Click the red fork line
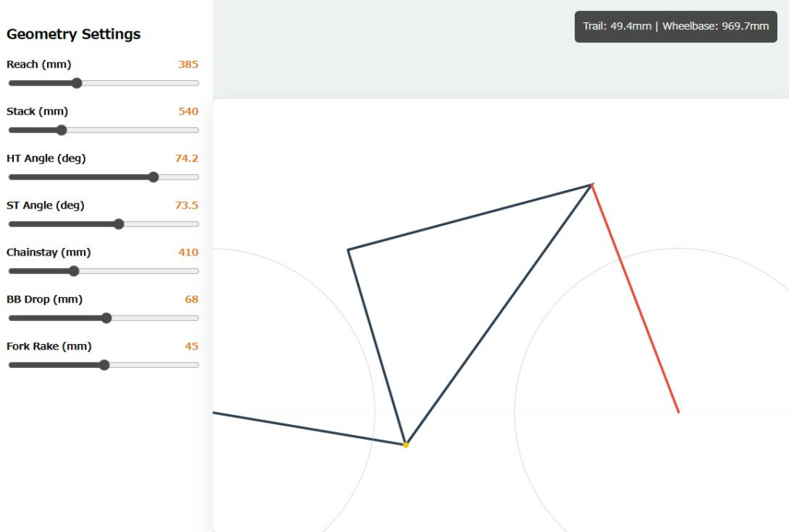The image size is (789, 532). tap(636, 299)
